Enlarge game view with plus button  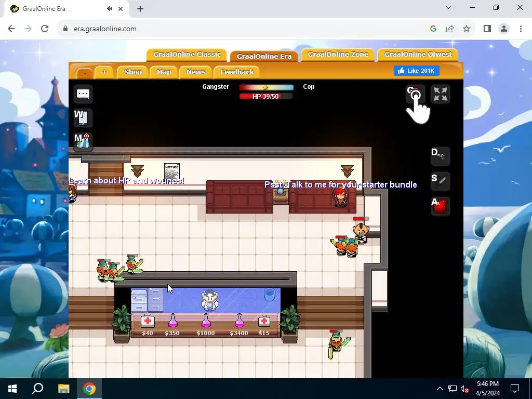pyautogui.click(x=104, y=72)
